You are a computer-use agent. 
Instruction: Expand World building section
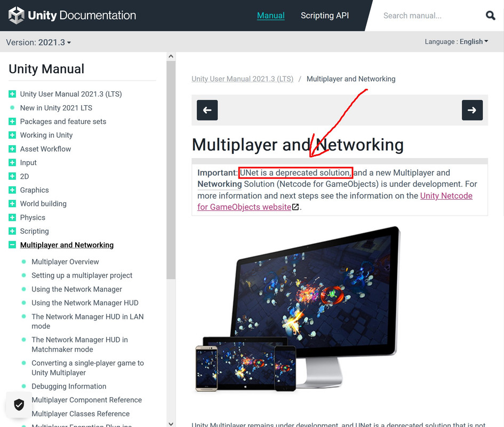(x=12, y=204)
